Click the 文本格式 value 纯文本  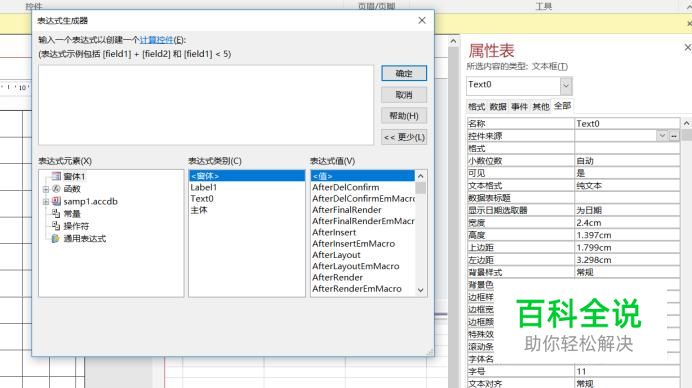coord(627,185)
